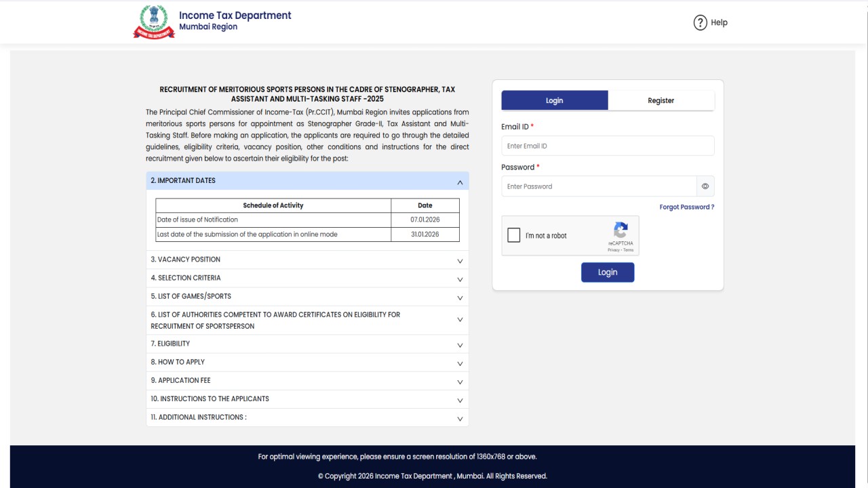
Task: Select the Login tab
Action: pos(554,100)
